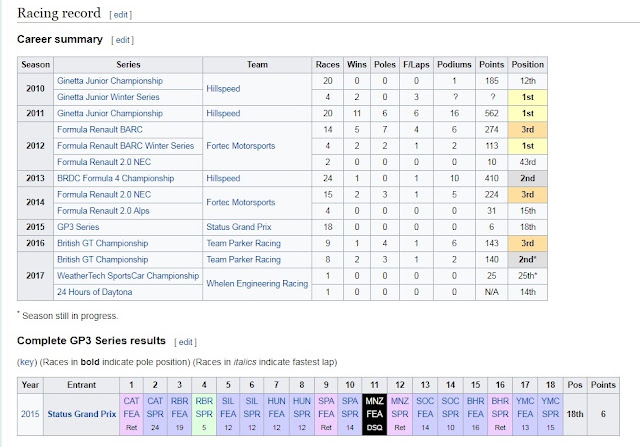Viewport: 640px width, 447px height.
Task: Open Team Parker Racing link for 2017
Action: pos(244,260)
